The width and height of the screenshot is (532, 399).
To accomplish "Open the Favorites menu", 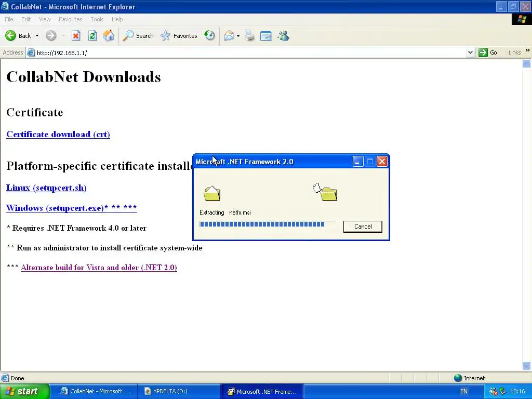I will (x=70, y=19).
